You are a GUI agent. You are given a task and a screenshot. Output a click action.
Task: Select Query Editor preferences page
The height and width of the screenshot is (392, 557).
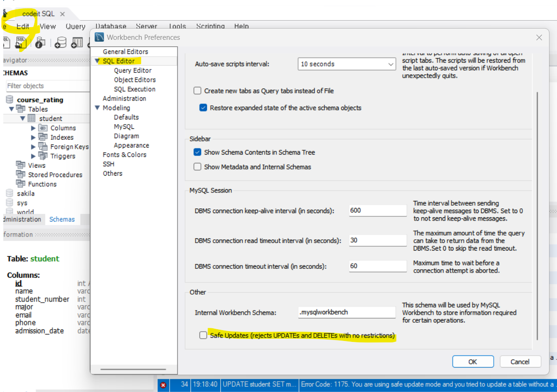(133, 70)
